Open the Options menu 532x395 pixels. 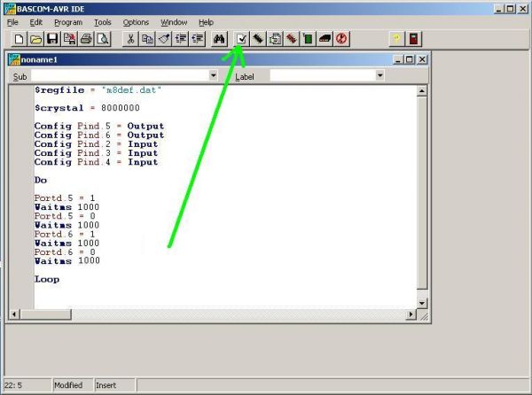[136, 21]
